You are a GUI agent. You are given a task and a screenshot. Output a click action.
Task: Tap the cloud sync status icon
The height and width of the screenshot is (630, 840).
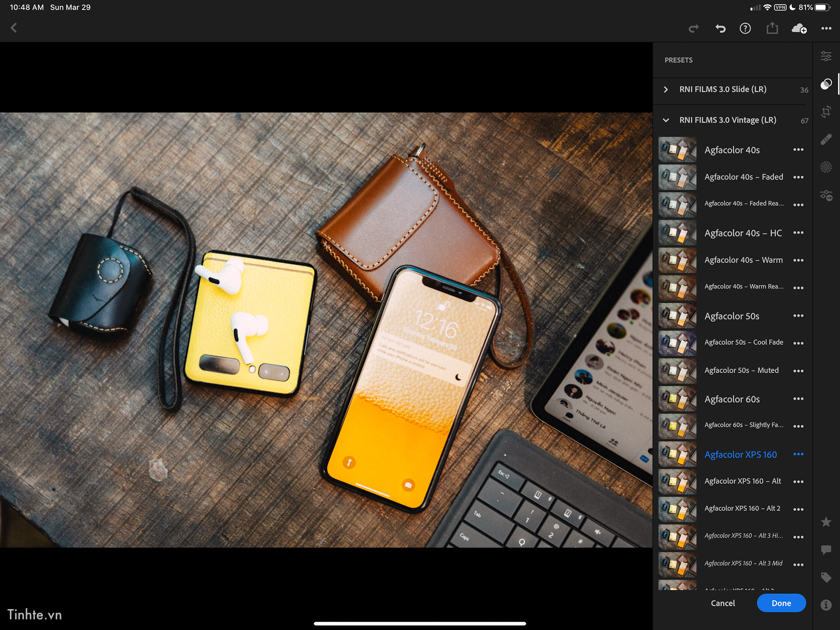(x=799, y=28)
